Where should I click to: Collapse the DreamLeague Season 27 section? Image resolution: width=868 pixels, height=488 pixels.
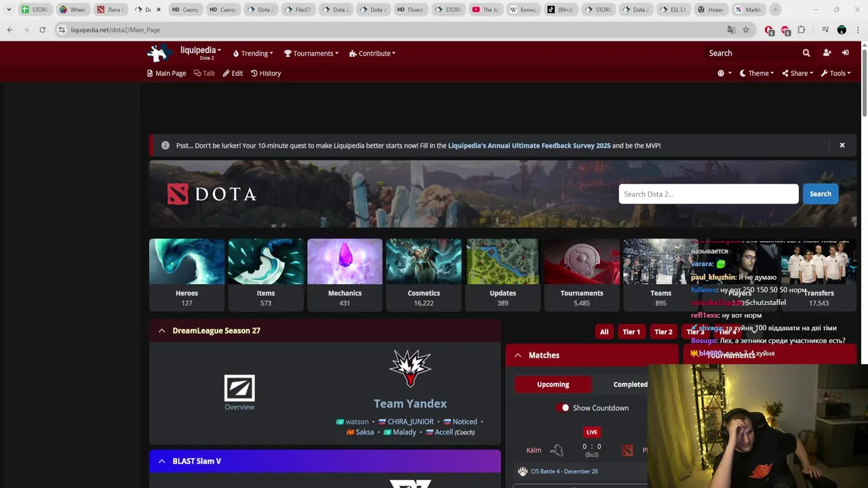coord(161,331)
